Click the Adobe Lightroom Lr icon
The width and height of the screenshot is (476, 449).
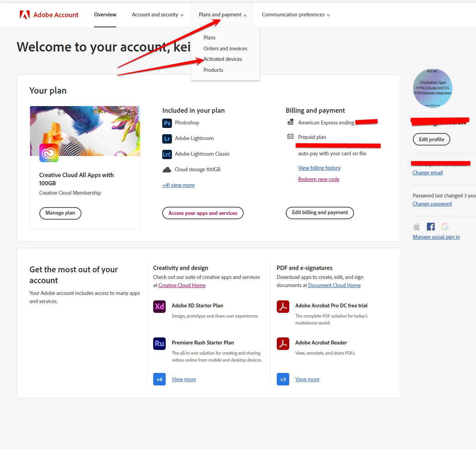click(167, 138)
